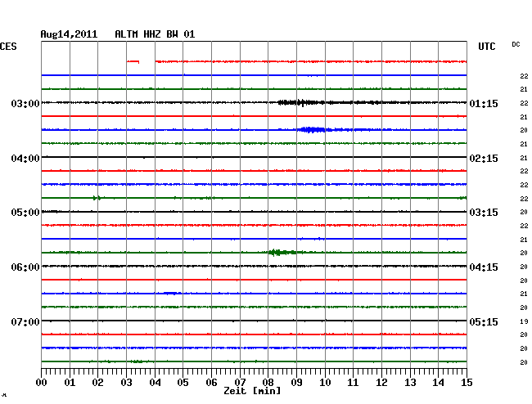Click the 03:15 UTC time label
Image resolution: width=532 pixels, height=404 pixels.
tap(484, 213)
